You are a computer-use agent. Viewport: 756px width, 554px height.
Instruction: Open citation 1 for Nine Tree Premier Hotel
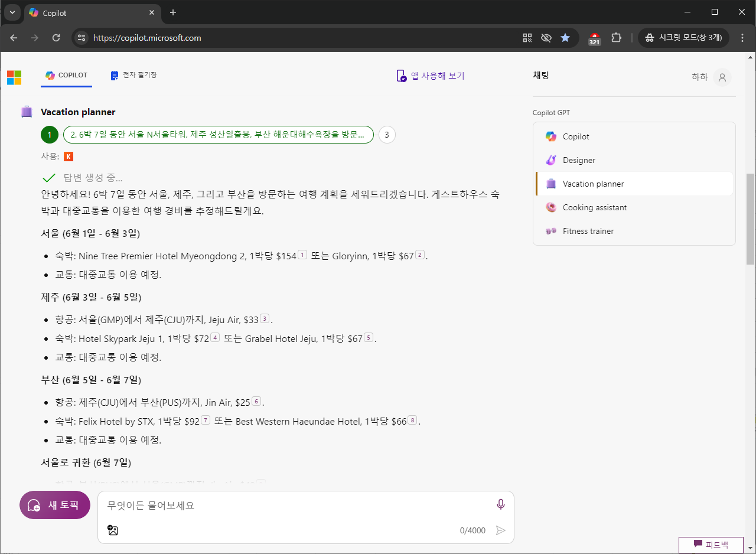tap(302, 255)
